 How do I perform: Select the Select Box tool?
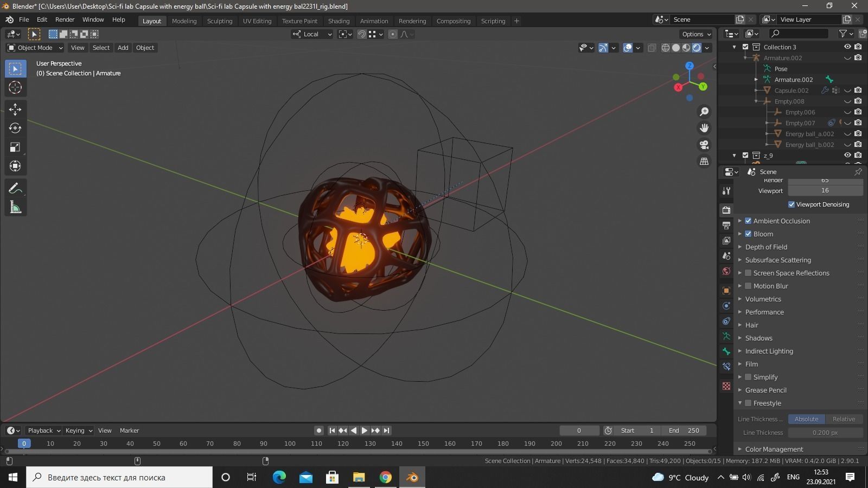[x=15, y=68]
